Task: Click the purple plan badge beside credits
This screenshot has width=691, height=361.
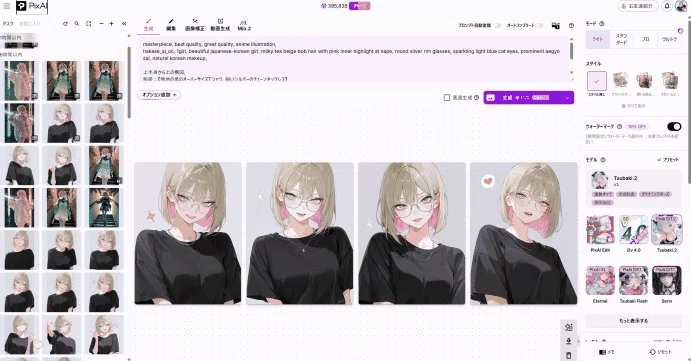Action: [x=360, y=6]
